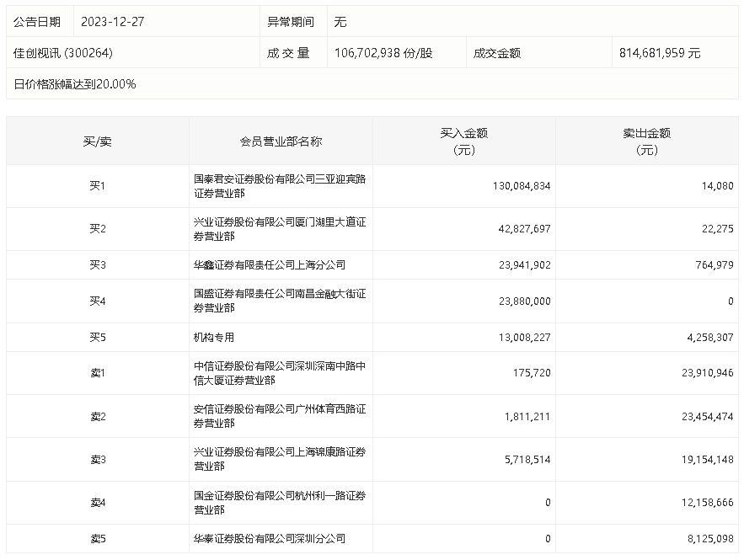Click the 异常期间 label
Screen dimensions: 744x560
click(x=291, y=22)
